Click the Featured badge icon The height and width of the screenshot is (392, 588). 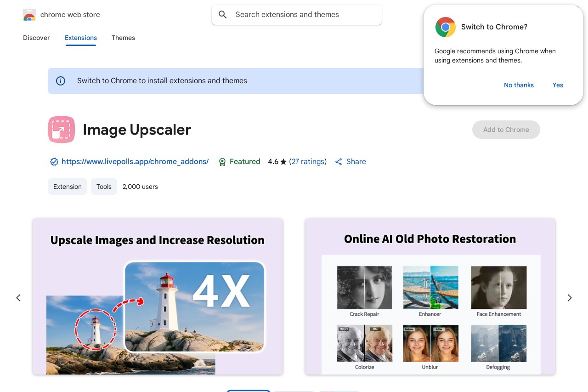coord(222,162)
